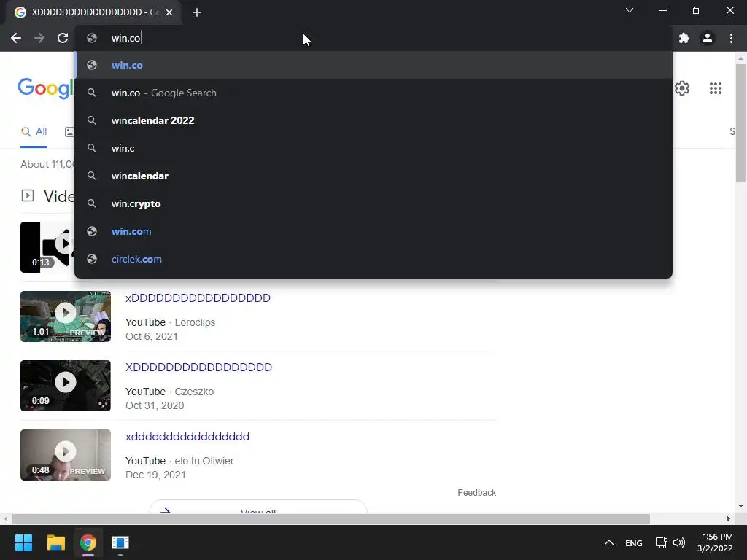Play the 1:01 Loroclips video thumbnail
Viewport: 747px width, 560px height.
click(65, 316)
